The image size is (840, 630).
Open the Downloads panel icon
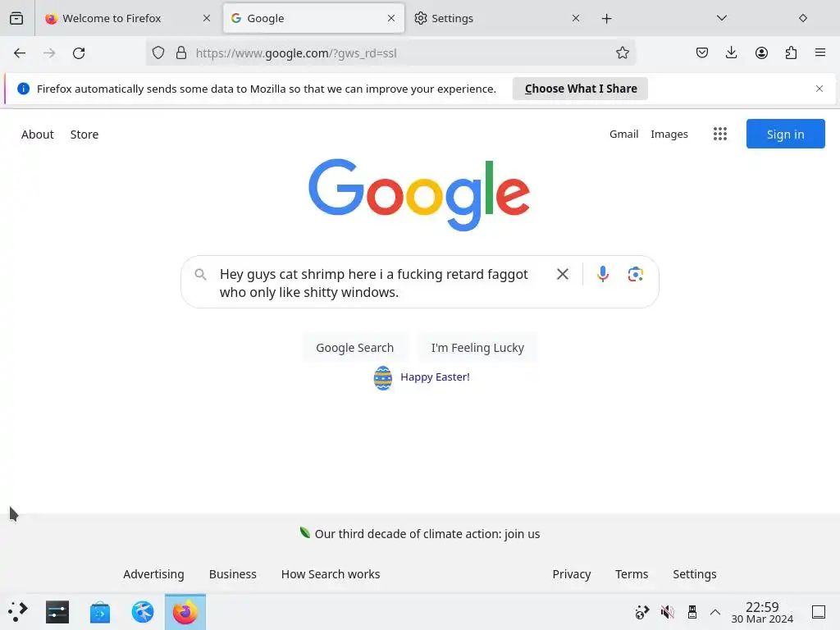pyautogui.click(x=731, y=52)
